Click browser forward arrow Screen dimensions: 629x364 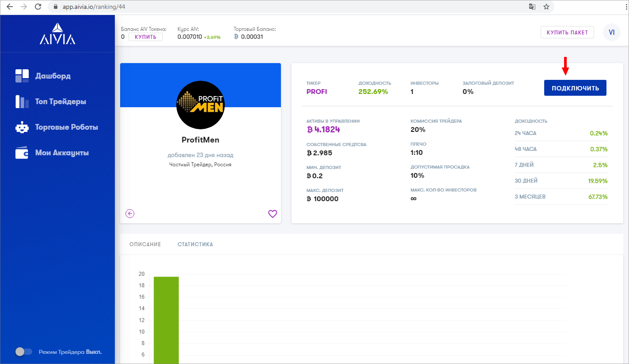point(24,7)
